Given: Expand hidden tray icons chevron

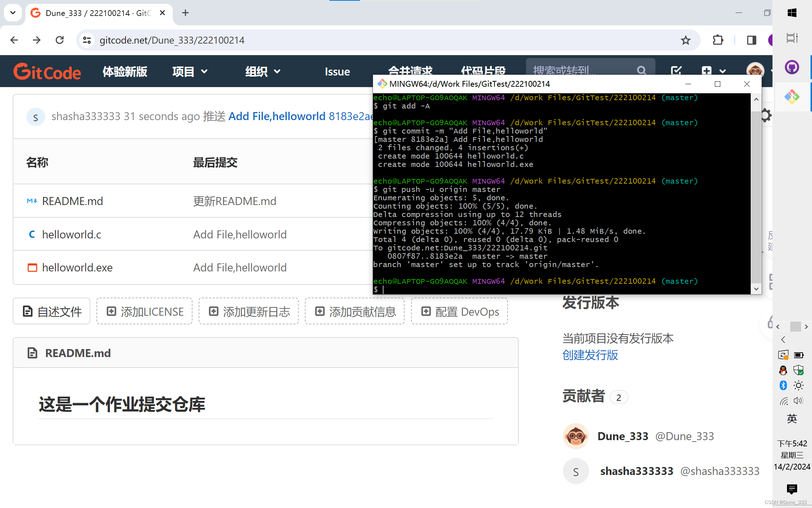Looking at the screenshot, I should [783, 340].
